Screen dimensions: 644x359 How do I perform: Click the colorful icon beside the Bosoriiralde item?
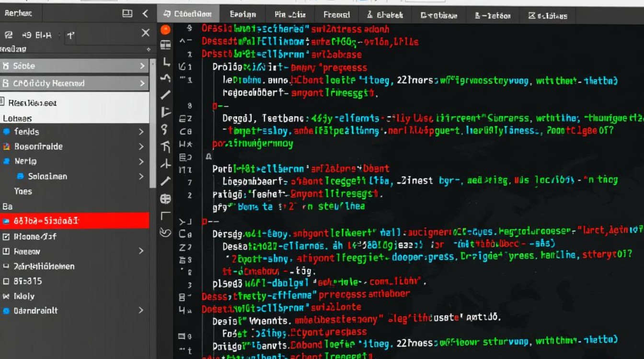6,146
